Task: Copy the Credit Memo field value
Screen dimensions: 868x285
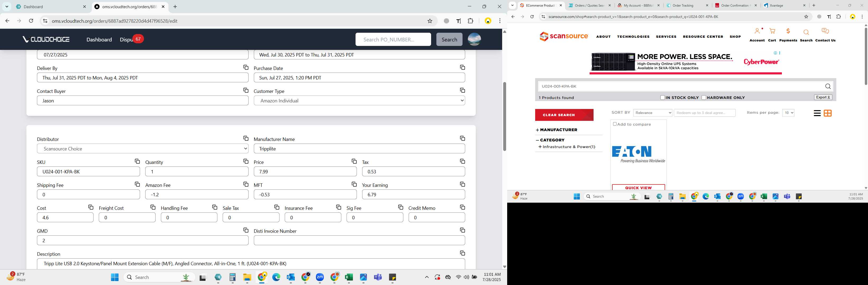Action: click(x=462, y=207)
